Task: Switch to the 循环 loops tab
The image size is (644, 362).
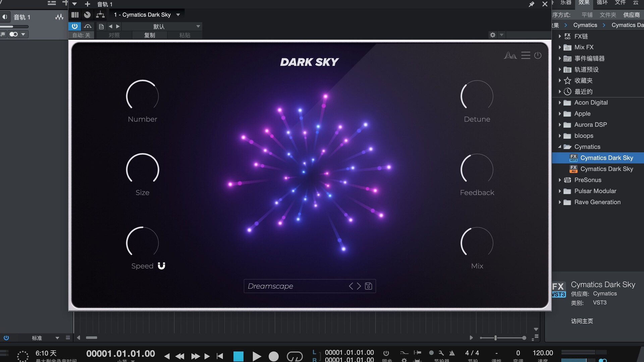Action: pyautogui.click(x=602, y=3)
